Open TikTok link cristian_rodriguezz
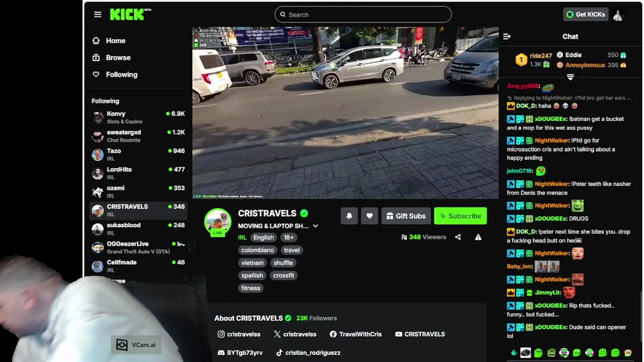This screenshot has width=644, height=362. pyautogui.click(x=308, y=353)
